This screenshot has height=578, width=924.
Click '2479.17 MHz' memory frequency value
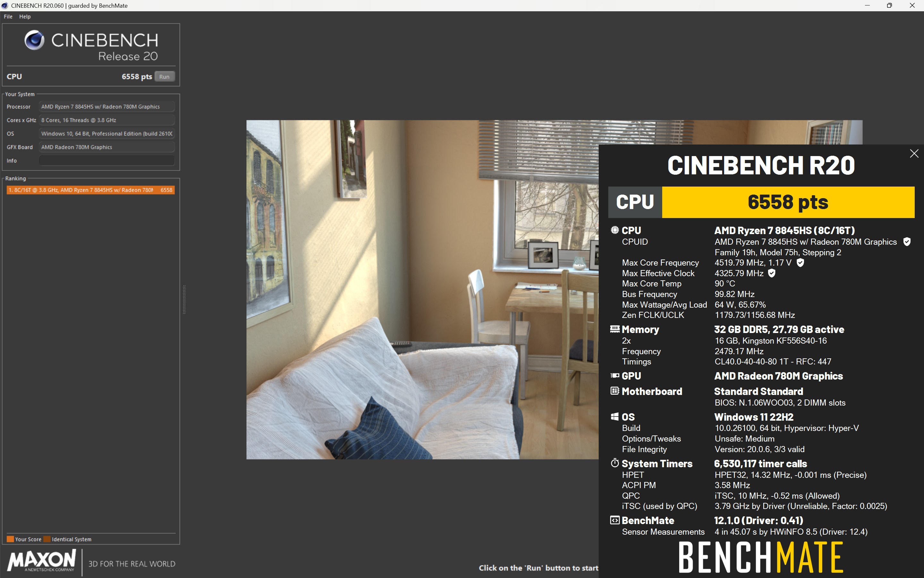[739, 351]
